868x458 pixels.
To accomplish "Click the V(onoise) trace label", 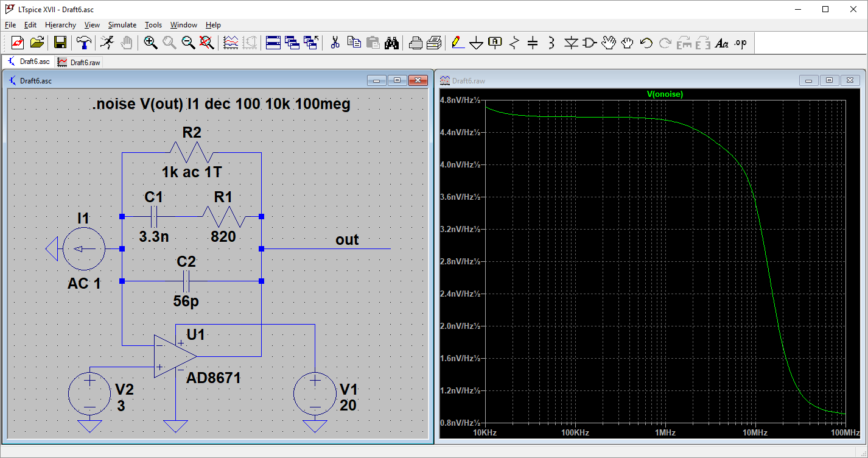I will [x=665, y=94].
